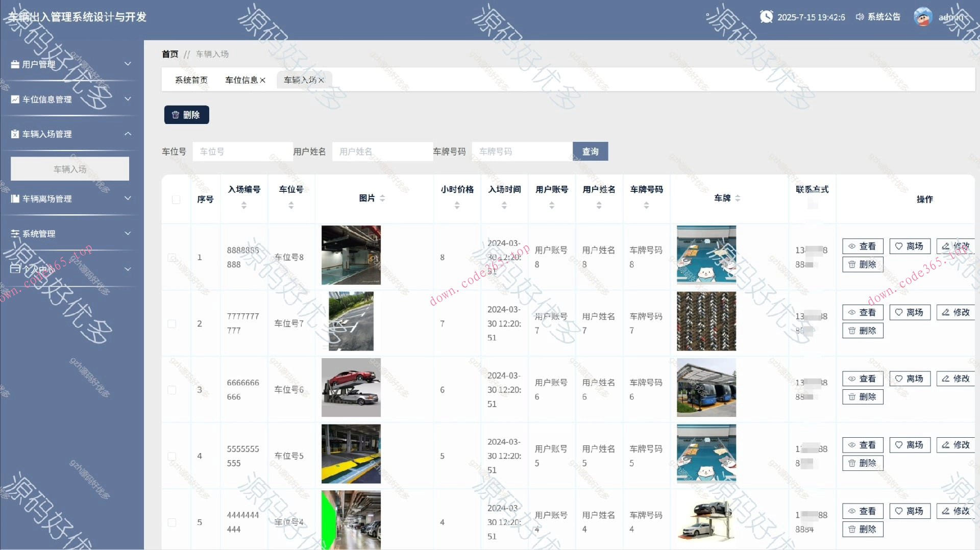Open the 用户管理 sidebar menu icon
Image resolution: width=980 pixels, height=550 pixels.
[x=14, y=64]
